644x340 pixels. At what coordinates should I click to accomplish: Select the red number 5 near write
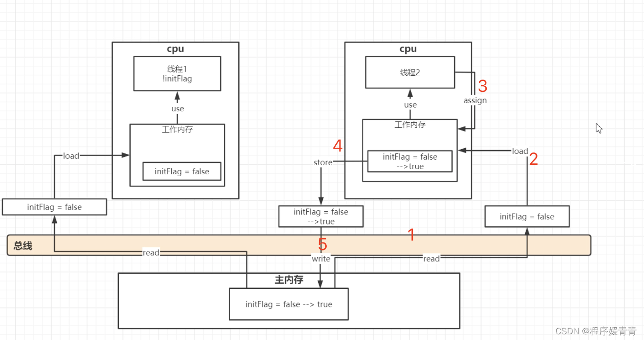tap(322, 244)
